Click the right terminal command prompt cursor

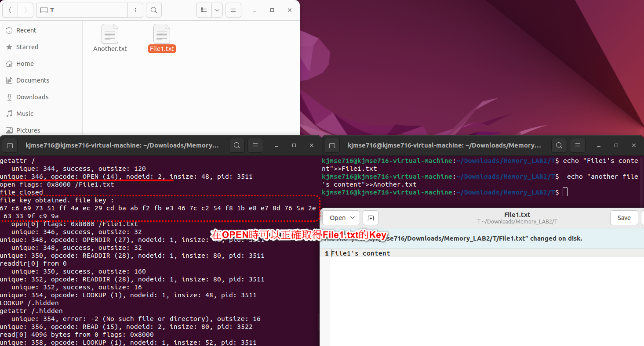pyautogui.click(x=565, y=192)
